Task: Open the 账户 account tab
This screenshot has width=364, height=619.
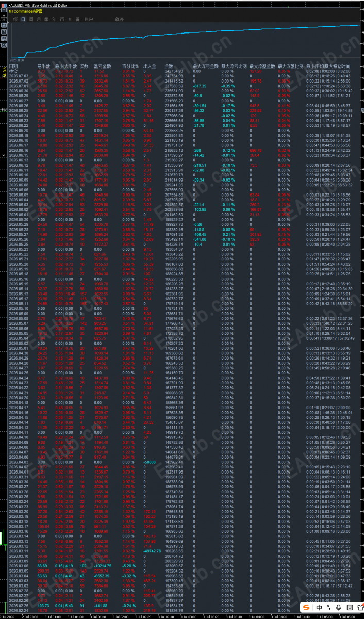Action: (x=88, y=19)
